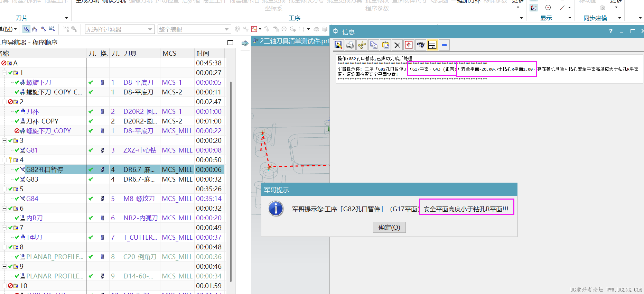Toggle green check for 螺旋下刀 row toolpath column
Viewport: 644px width, 294px height.
(91, 82)
